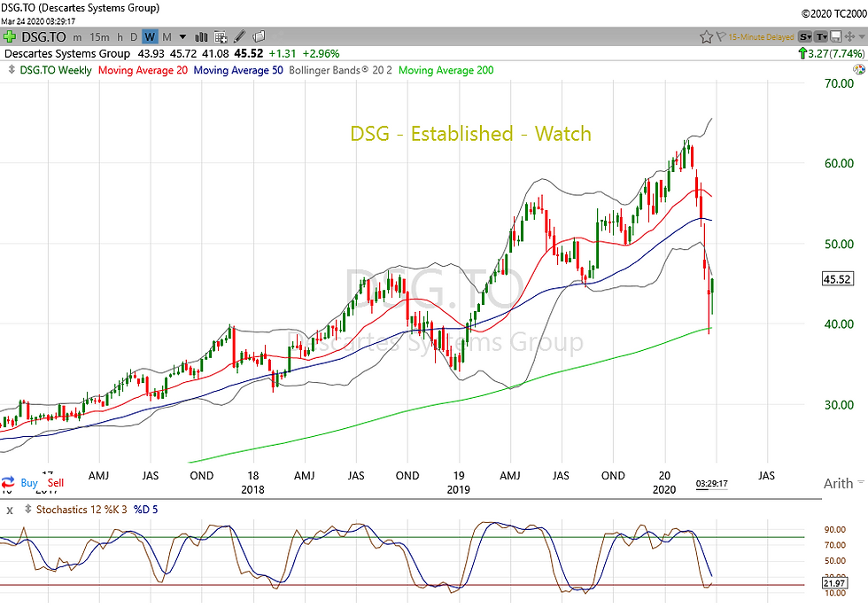Switch to 1-minute 'm' timeframe

(x=77, y=37)
